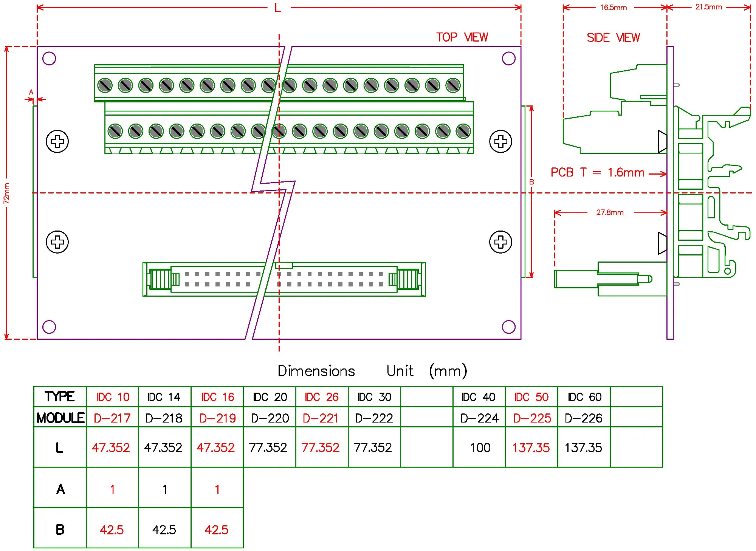
Task: Click the last screw of lower terminal row
Action: [463, 132]
